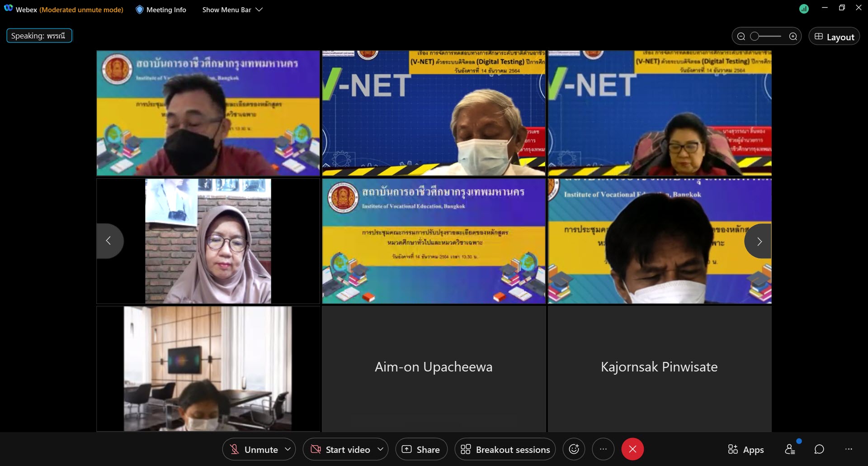Select woman in red V-NET tile
The width and height of the screenshot is (868, 466).
[660, 113]
